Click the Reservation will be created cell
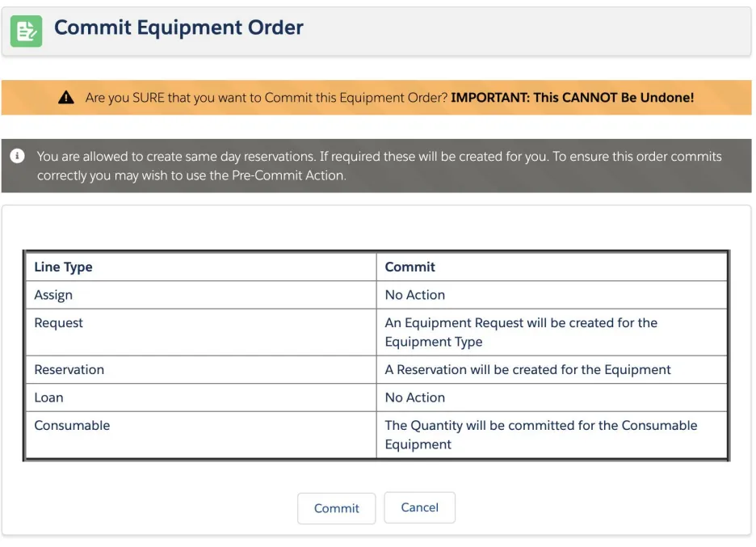This screenshot has width=756, height=547. point(552,369)
